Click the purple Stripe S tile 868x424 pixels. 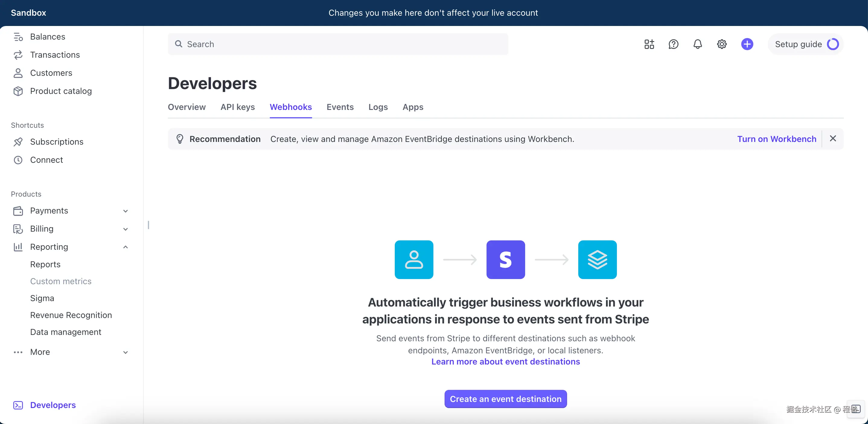[x=506, y=259]
